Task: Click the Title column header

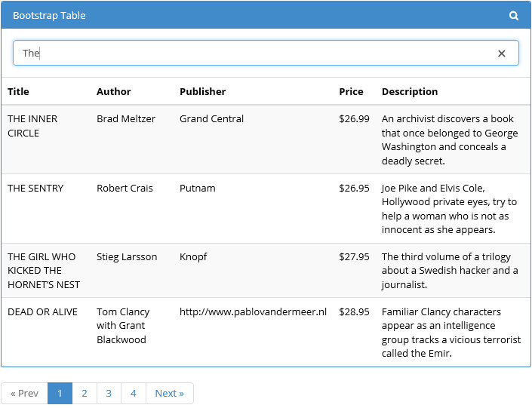Action: click(x=18, y=91)
